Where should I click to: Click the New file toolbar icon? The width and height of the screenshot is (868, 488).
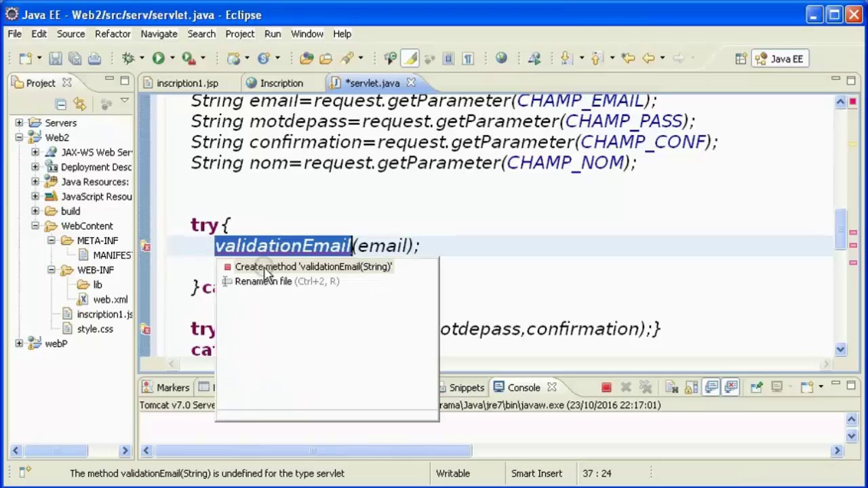click(25, 59)
